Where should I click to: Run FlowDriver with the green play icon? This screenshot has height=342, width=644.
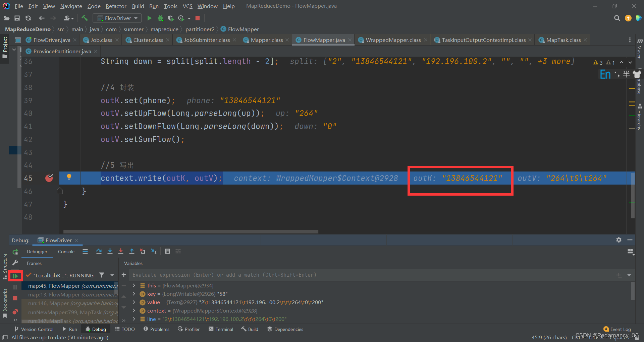(150, 18)
